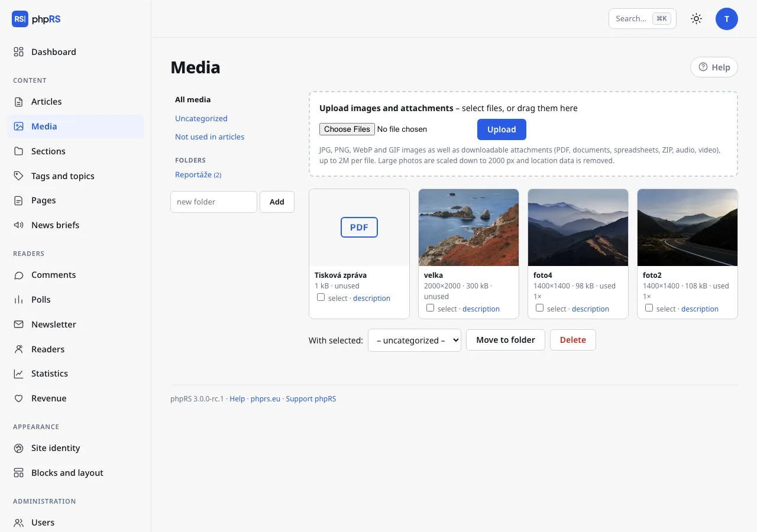The width and height of the screenshot is (757, 532).
Task: Select the velka image checkbox
Action: 430,308
